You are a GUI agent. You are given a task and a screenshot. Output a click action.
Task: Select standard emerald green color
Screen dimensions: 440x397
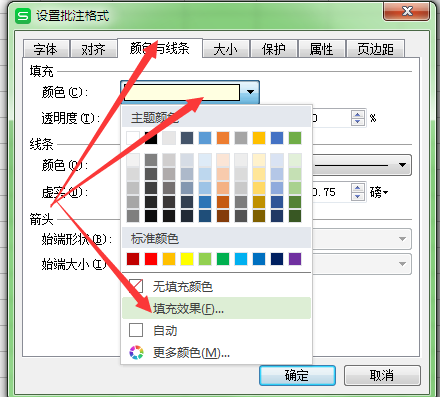pyautogui.click(x=223, y=259)
